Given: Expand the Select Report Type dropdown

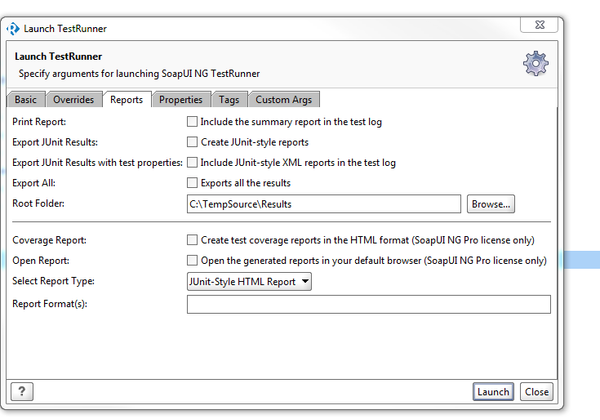Looking at the screenshot, I should (x=249, y=281).
